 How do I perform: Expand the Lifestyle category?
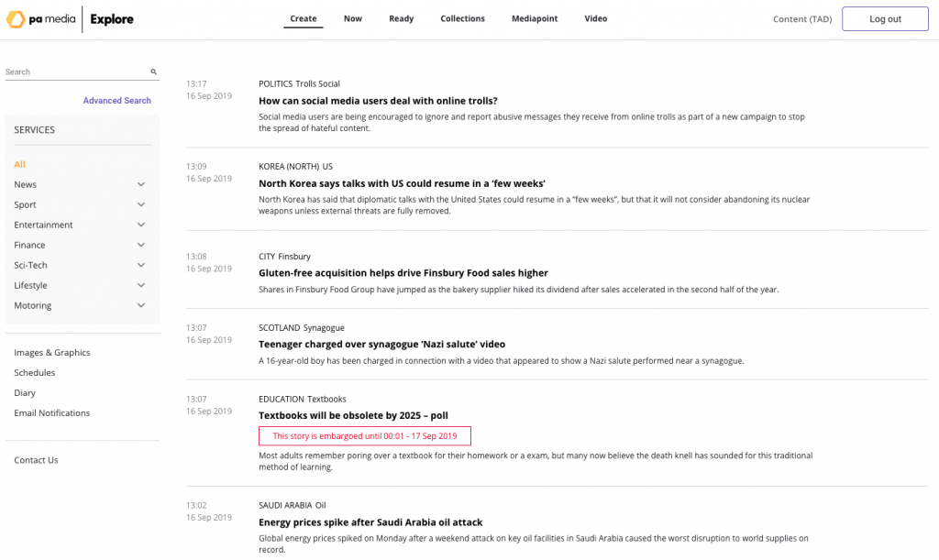[x=141, y=285]
